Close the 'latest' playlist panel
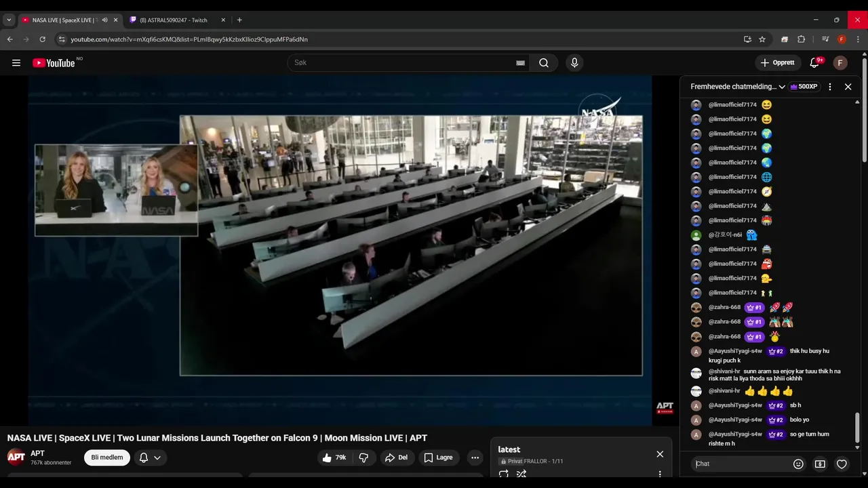This screenshot has width=868, height=488. click(660, 454)
